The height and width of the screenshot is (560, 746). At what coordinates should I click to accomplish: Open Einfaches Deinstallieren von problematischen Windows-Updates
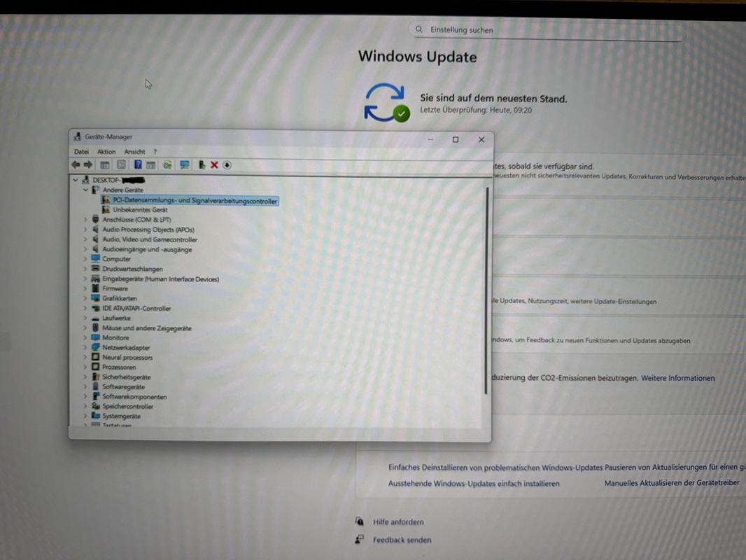tap(495, 467)
